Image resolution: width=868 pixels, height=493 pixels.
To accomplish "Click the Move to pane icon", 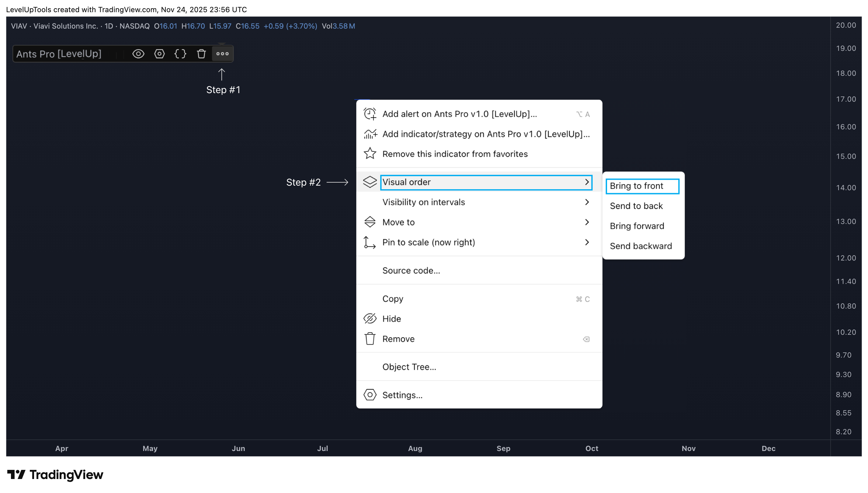I will pos(370,222).
